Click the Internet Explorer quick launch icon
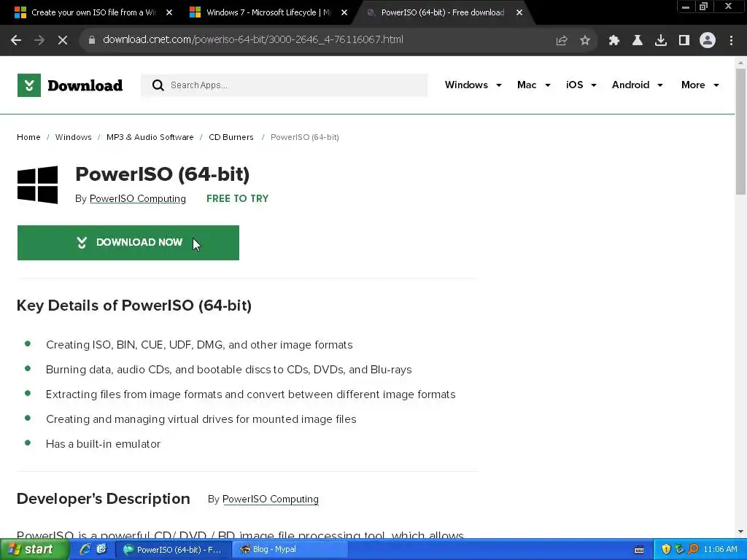747x560 pixels. (x=85, y=549)
